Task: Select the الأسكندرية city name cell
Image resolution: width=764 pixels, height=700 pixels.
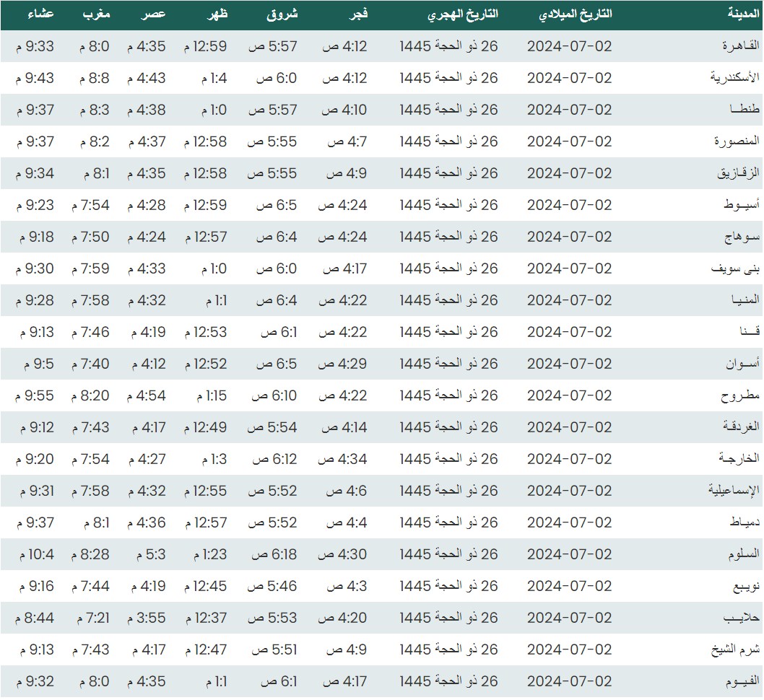Action: pyautogui.click(x=733, y=78)
